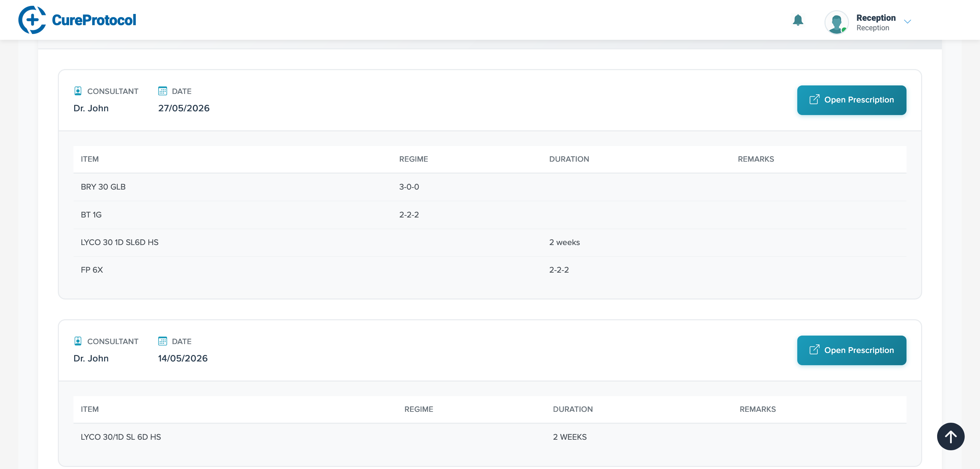Select the LYCO 30/1D SL 6D HS item
This screenshot has height=469, width=980.
pos(120,437)
